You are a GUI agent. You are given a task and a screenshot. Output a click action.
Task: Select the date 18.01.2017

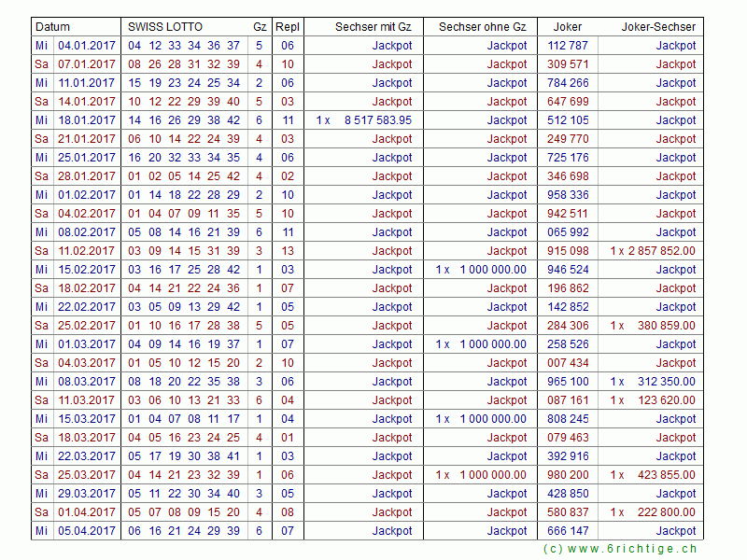coord(87,120)
